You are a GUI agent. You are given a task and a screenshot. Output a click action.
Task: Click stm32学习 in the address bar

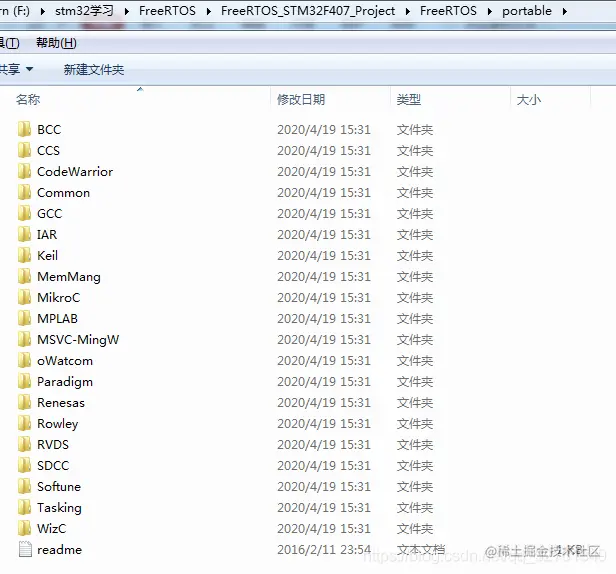(x=84, y=11)
